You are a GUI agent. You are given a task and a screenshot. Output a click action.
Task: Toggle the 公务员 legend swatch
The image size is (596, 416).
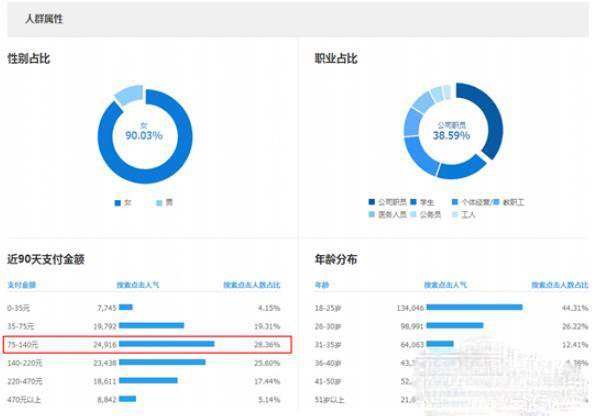[413, 214]
